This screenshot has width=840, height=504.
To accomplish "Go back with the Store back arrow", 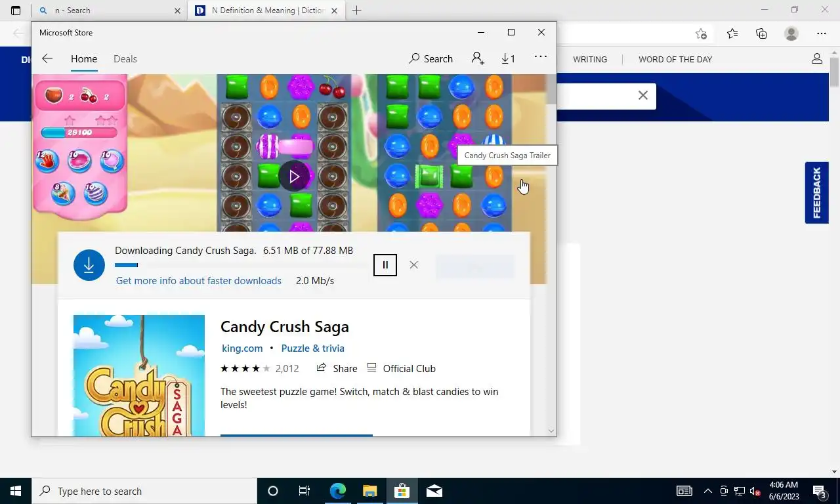I will pos(47,58).
